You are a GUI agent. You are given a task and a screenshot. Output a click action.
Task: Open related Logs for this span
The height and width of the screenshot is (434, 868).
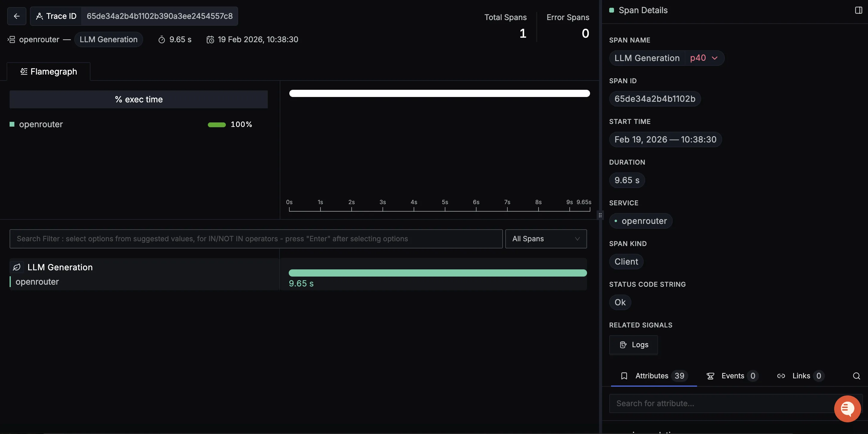pos(633,345)
